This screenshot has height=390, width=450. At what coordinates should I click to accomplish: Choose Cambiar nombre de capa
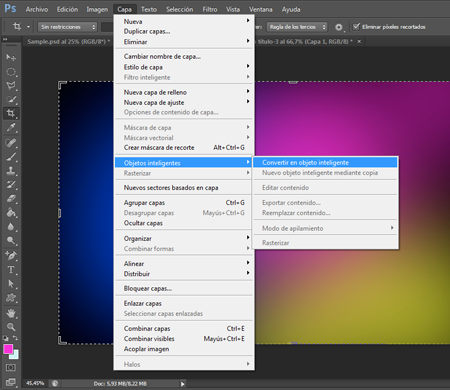pyautogui.click(x=184, y=56)
